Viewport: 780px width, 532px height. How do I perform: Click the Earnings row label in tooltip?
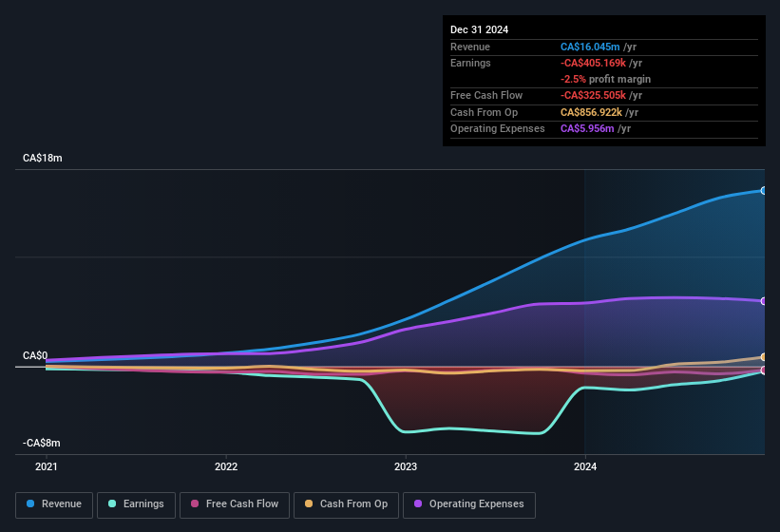[x=470, y=63]
